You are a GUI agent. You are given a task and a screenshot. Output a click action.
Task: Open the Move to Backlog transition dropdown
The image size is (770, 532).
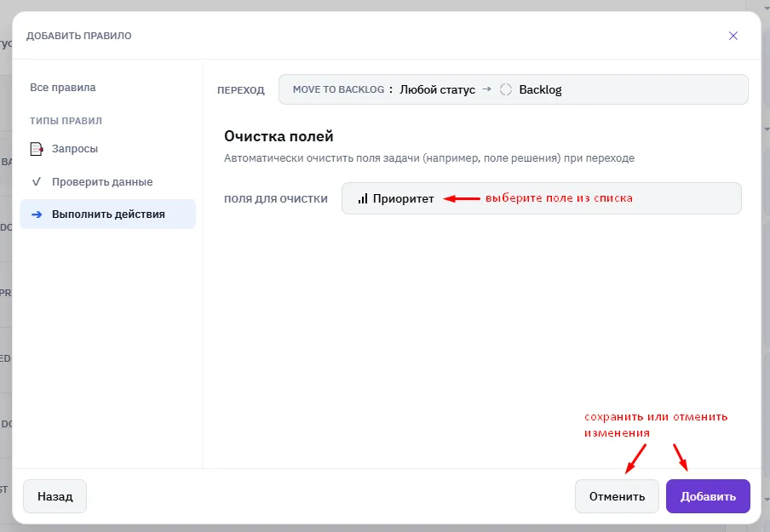click(513, 89)
